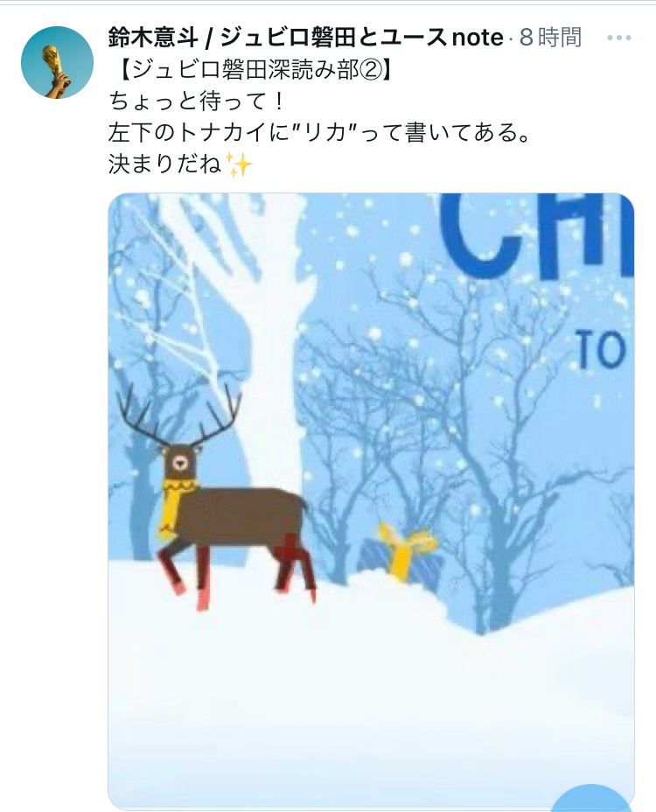Open the attached winter illustration image
The width and height of the screenshot is (656, 812).
[371, 501]
